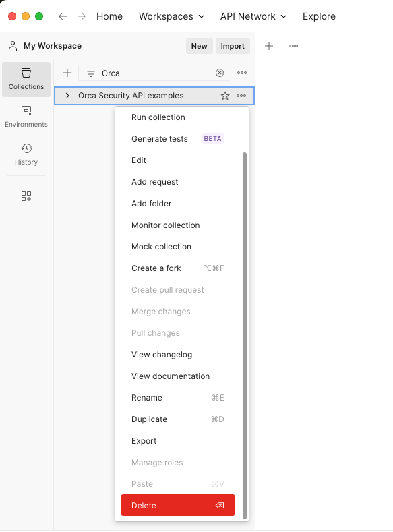The height and width of the screenshot is (532, 393).
Task: Open the Environments sidebar tab
Action: coord(26,117)
